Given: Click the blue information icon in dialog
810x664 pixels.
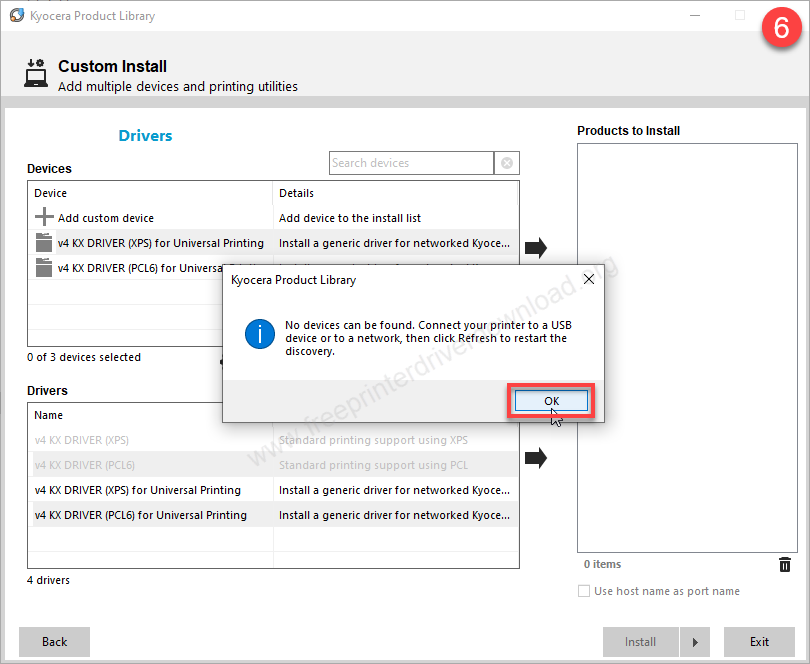Looking at the screenshot, I should click(259, 333).
